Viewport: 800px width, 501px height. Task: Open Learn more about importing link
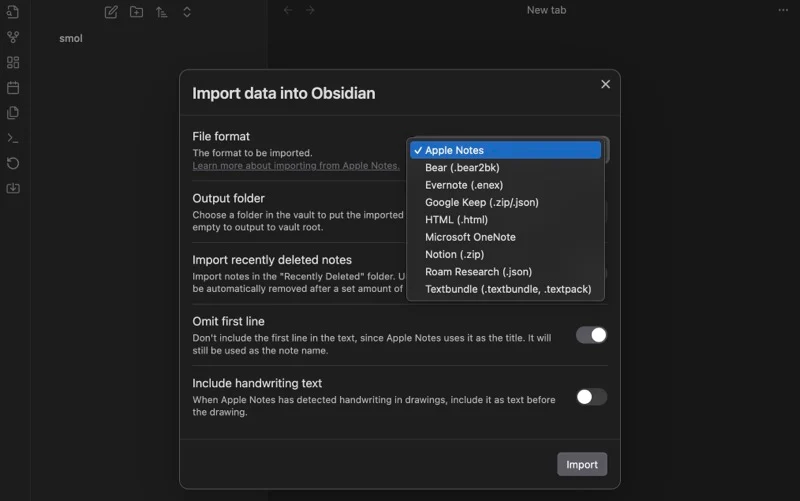(296, 166)
